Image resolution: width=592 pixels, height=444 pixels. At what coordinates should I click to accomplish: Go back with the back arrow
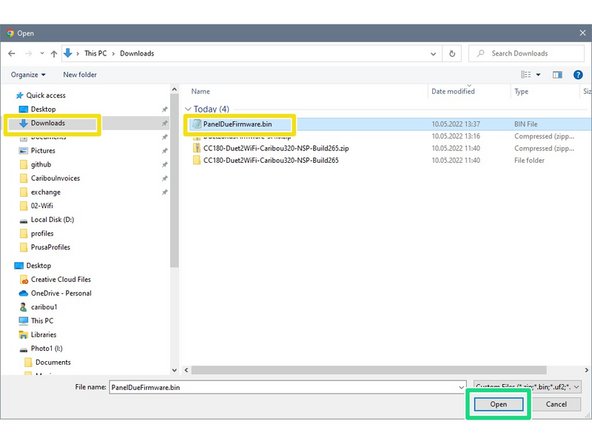click(12, 54)
